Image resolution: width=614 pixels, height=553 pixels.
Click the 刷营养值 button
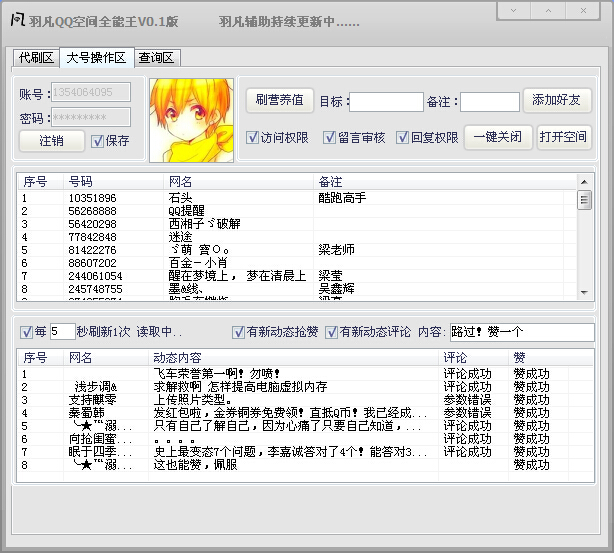pyautogui.click(x=280, y=100)
